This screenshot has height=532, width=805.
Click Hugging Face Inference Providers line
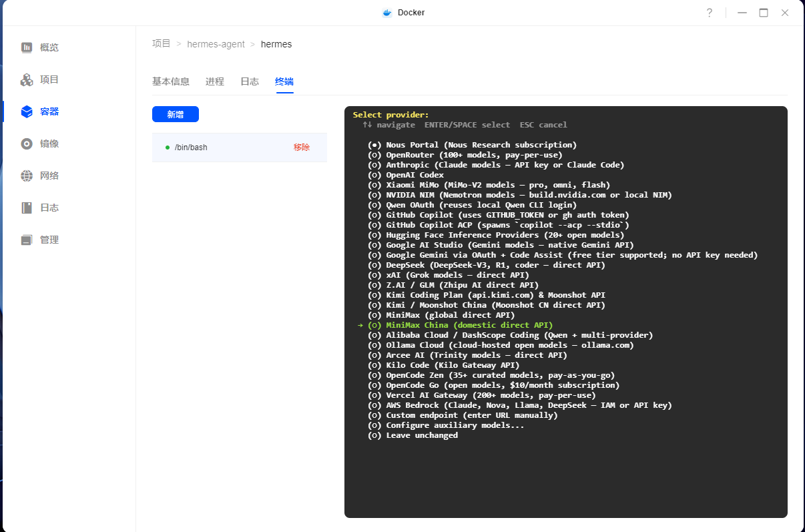[496, 235]
